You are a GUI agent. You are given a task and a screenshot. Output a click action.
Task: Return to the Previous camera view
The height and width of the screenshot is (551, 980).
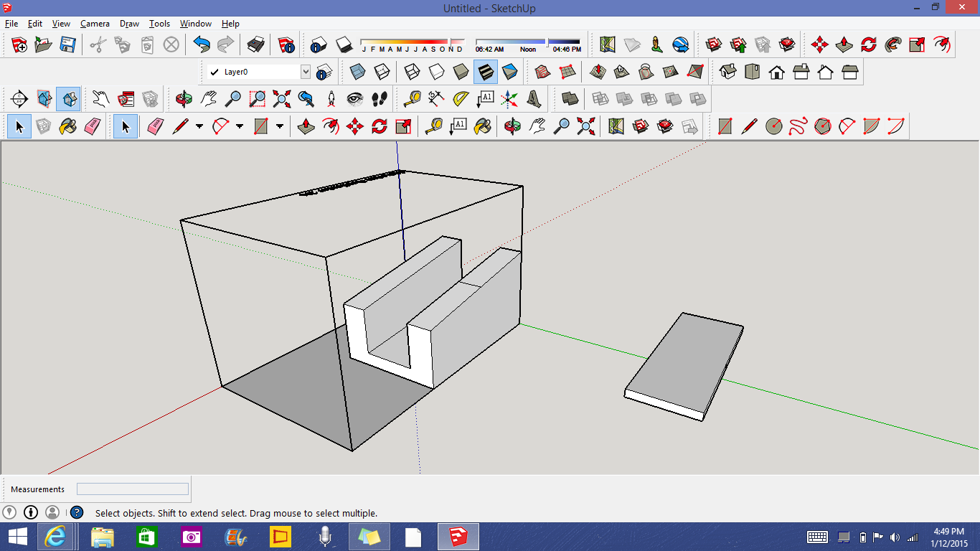pyautogui.click(x=306, y=99)
